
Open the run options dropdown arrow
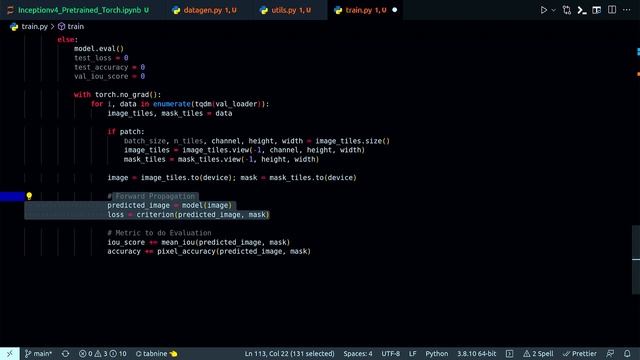[553, 10]
